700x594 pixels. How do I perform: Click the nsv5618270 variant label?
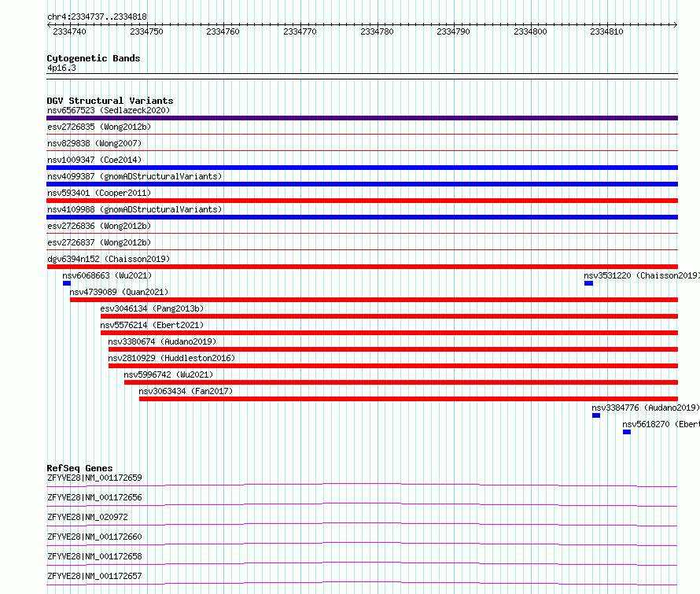661,424
